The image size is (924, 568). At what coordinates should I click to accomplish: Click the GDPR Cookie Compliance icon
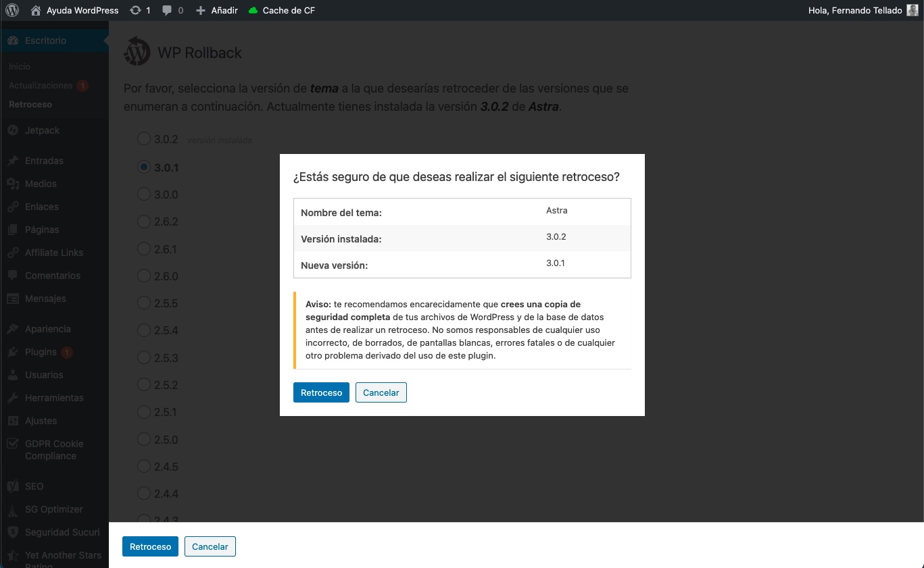(12, 444)
